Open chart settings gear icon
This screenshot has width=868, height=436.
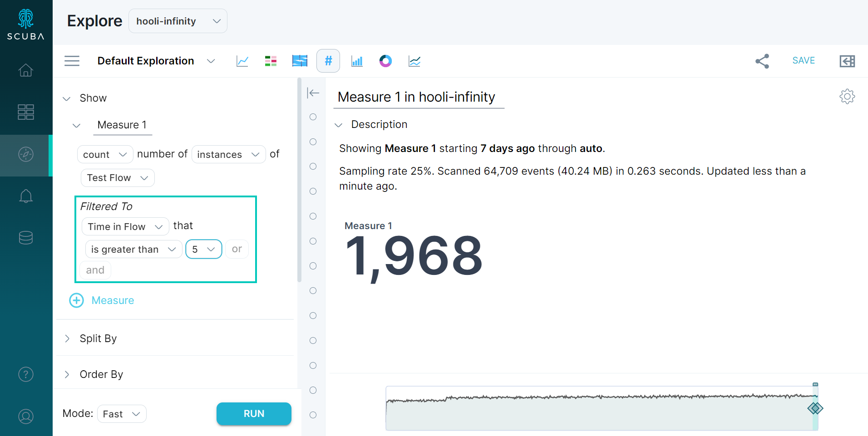coord(847,96)
